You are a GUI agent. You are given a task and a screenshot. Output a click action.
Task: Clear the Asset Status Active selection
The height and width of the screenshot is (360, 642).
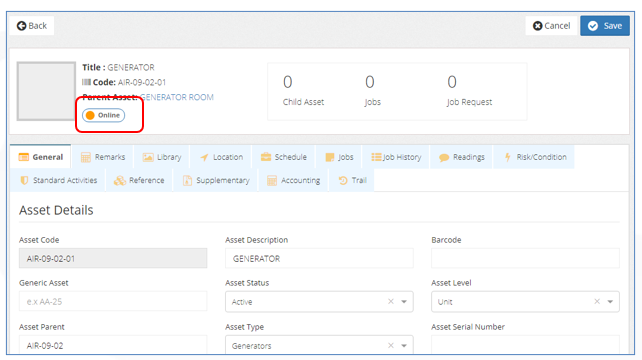pyautogui.click(x=391, y=301)
